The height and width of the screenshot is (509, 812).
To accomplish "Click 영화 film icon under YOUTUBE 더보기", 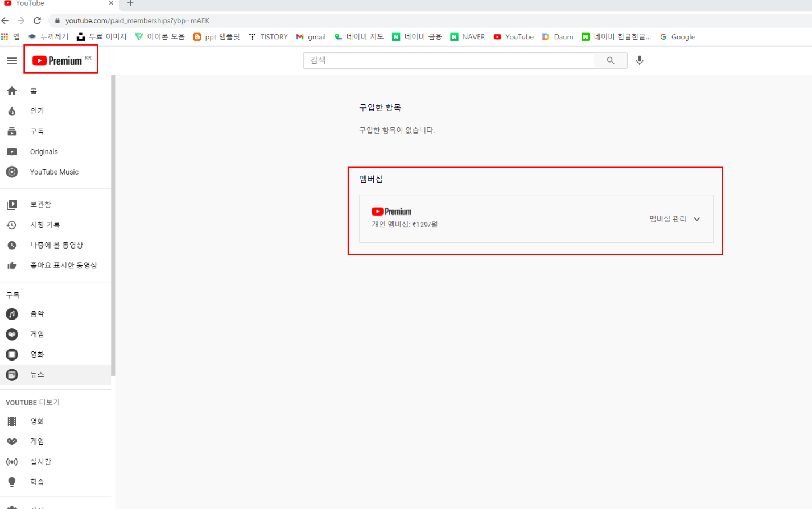I will [12, 421].
